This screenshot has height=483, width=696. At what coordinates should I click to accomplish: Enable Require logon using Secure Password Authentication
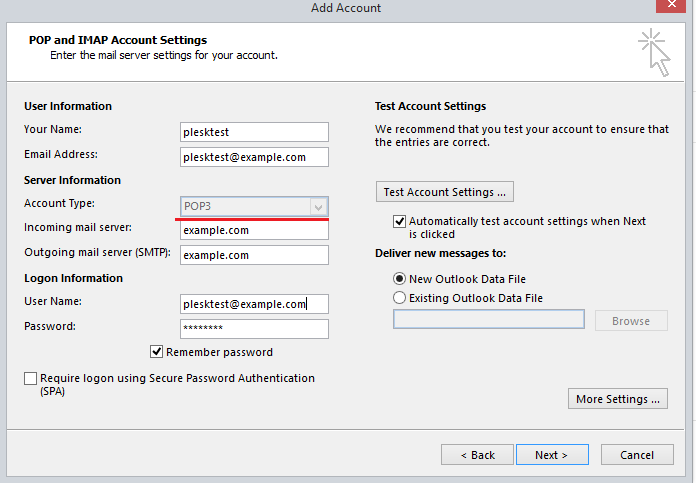[30, 379]
